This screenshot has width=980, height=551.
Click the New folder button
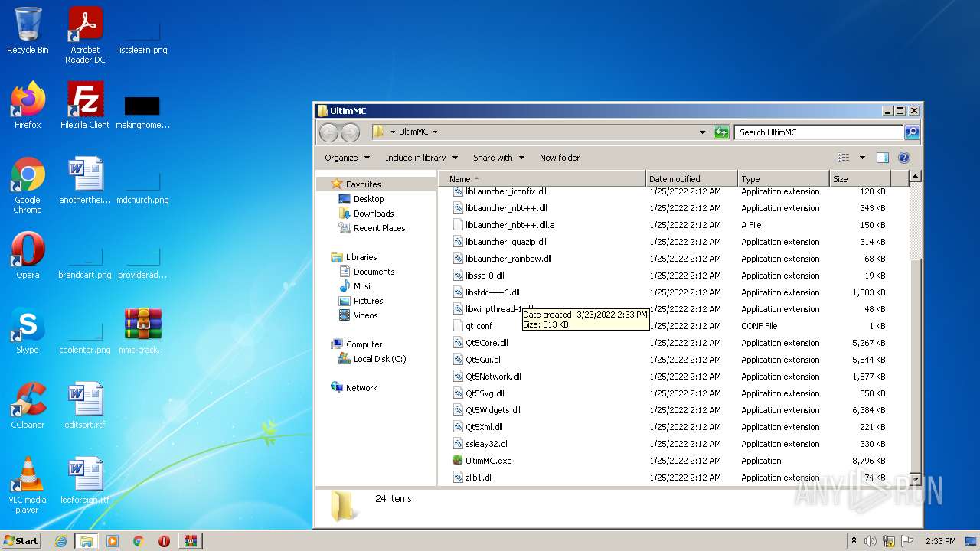[560, 158]
